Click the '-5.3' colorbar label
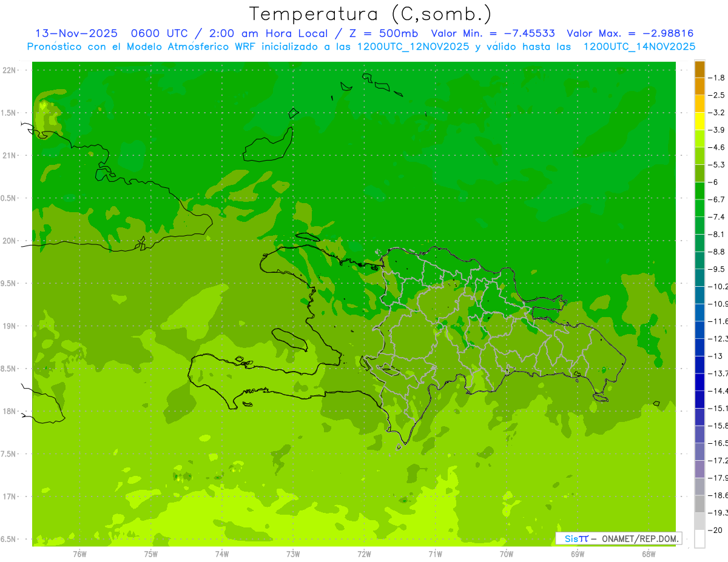This screenshot has height=562, width=728. [x=717, y=165]
